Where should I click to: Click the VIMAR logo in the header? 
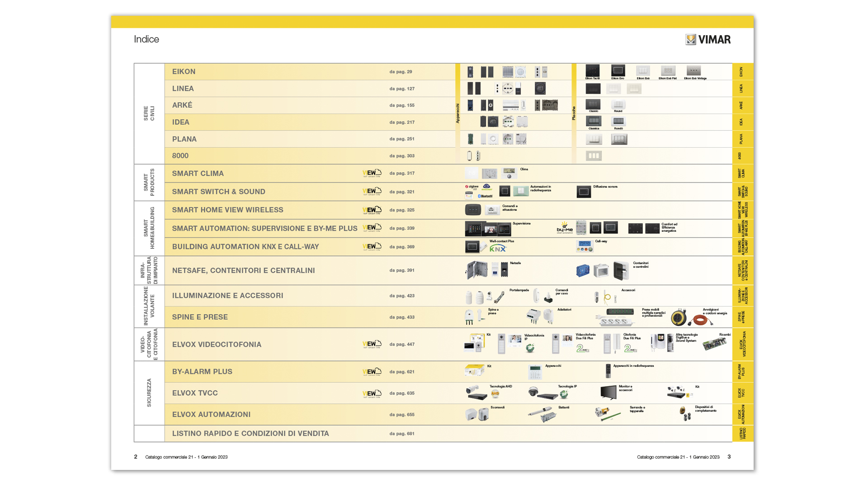tap(708, 39)
